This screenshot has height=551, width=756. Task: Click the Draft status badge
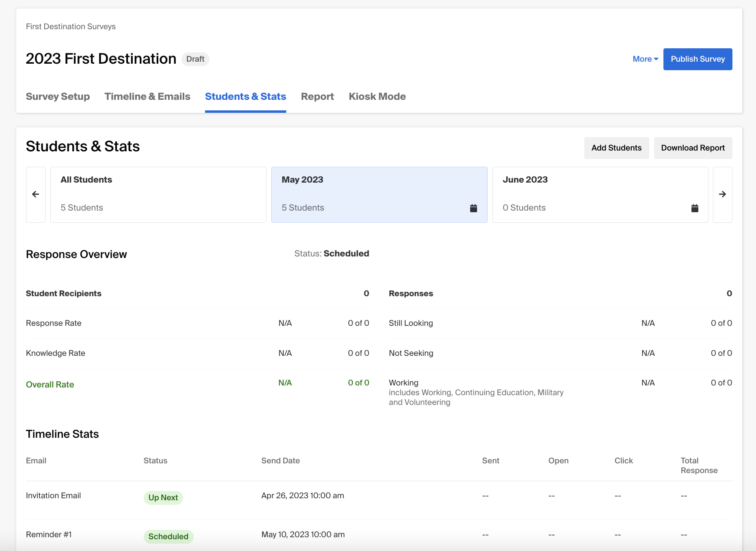click(195, 59)
